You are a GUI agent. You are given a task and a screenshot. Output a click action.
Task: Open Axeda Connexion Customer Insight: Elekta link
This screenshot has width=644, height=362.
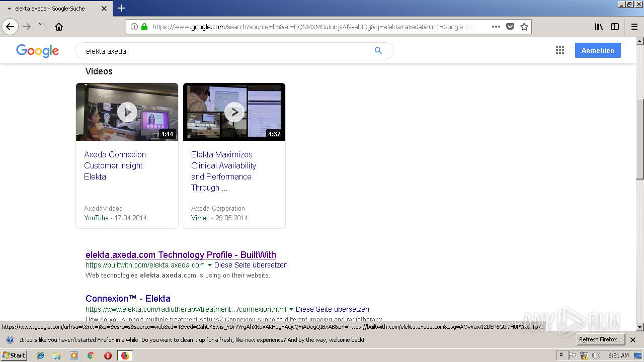[115, 165]
